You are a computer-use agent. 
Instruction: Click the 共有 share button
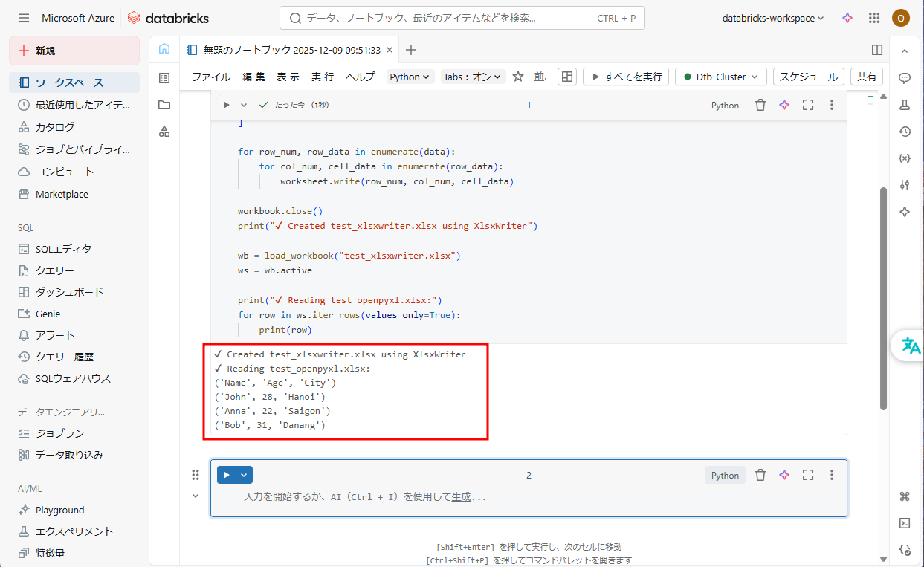[x=867, y=77]
